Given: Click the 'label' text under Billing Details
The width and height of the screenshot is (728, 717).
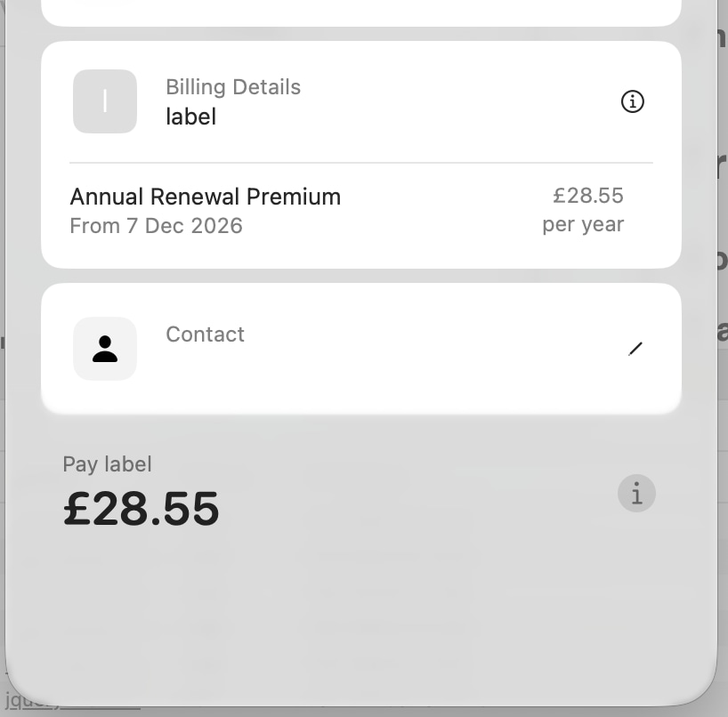Looking at the screenshot, I should tap(191, 117).
